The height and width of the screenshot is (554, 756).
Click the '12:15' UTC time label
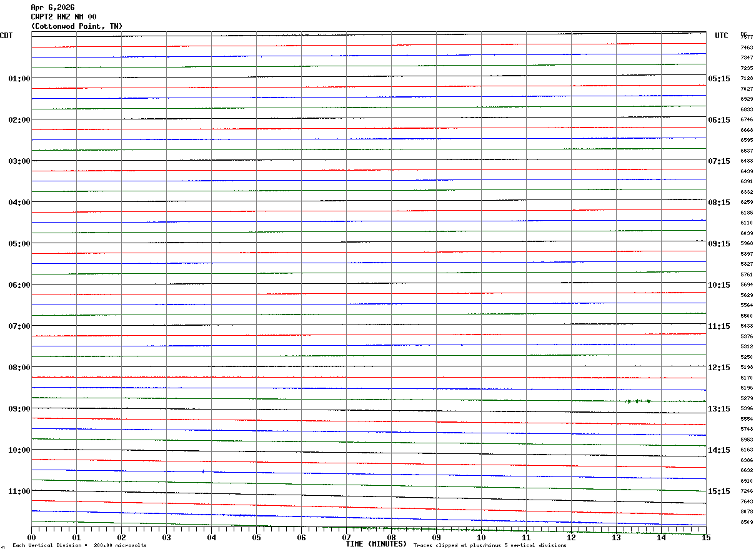click(x=719, y=368)
